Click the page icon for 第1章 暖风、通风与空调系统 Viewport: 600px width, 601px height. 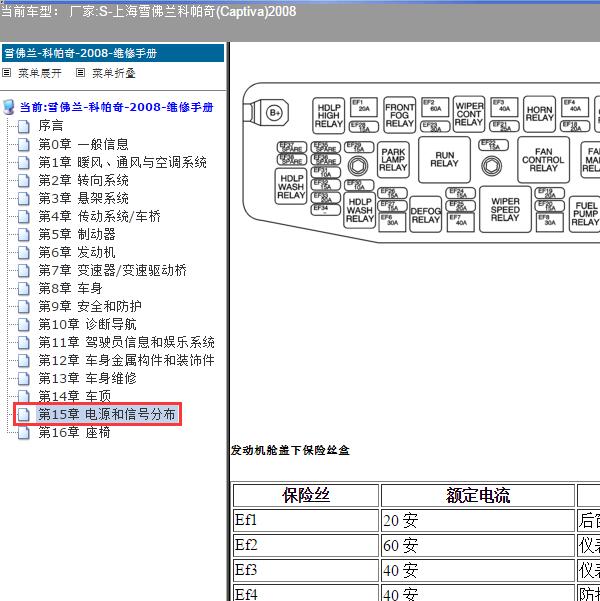[x=23, y=162]
